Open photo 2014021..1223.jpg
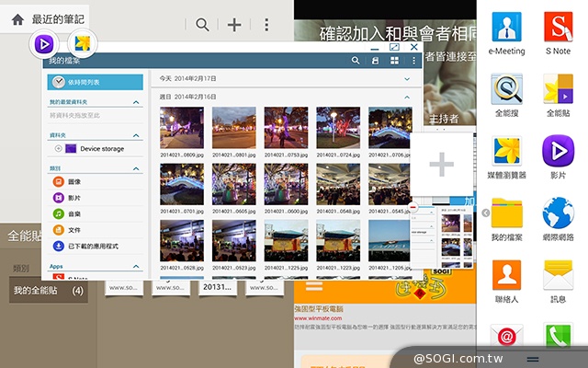Viewport: 588px width, 368px height. click(338, 241)
